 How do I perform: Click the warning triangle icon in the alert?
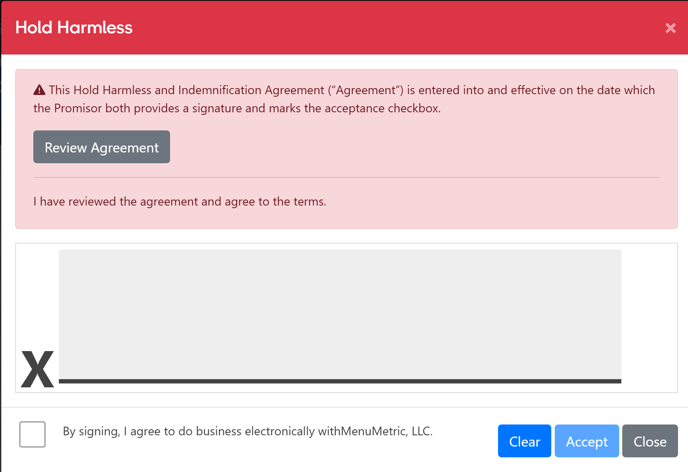tap(39, 90)
